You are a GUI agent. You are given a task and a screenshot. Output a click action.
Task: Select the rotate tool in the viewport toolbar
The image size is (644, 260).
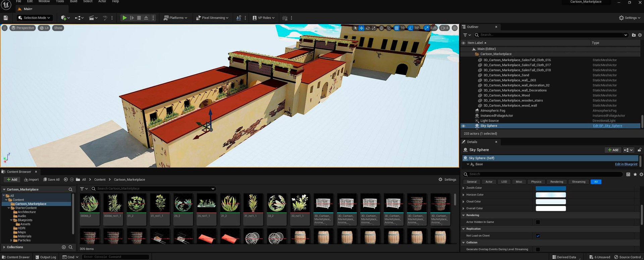[x=368, y=28]
